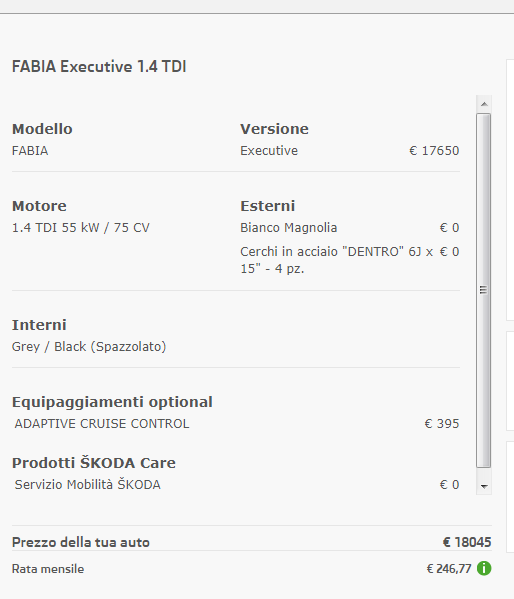
Task: Click the Equipaggiamenti optional heading
Action: pos(112,402)
